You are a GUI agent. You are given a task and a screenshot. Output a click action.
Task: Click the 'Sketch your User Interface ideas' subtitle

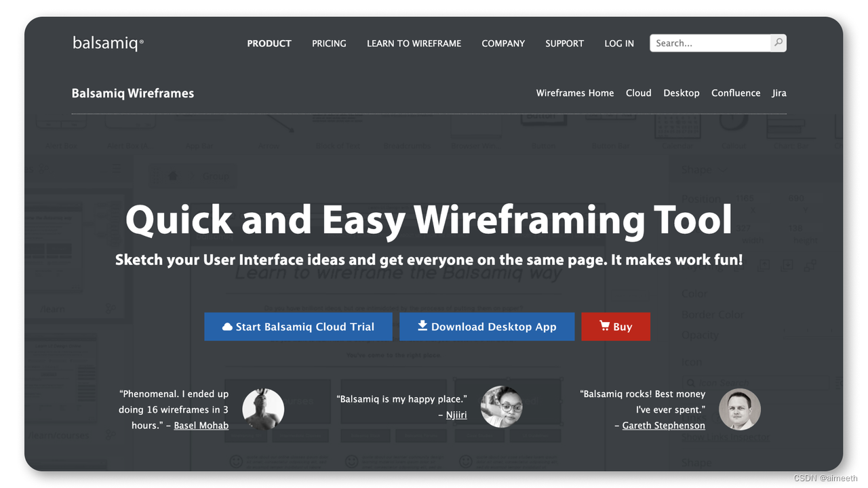point(429,260)
